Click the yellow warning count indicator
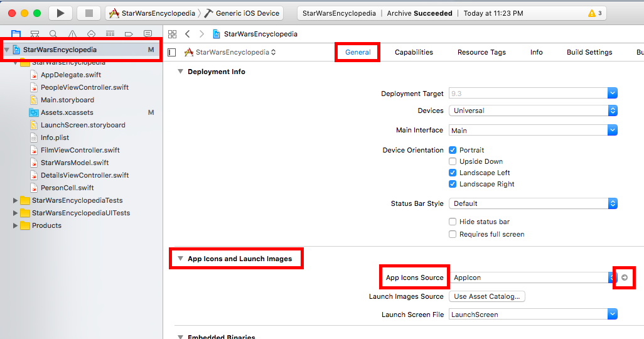The image size is (644, 339). 594,13
